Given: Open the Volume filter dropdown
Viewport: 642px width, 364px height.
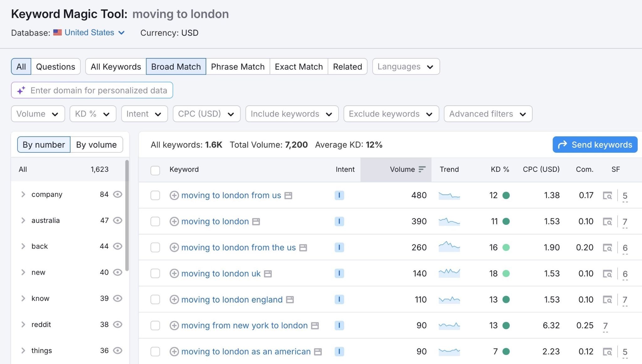Looking at the screenshot, I should coord(38,113).
